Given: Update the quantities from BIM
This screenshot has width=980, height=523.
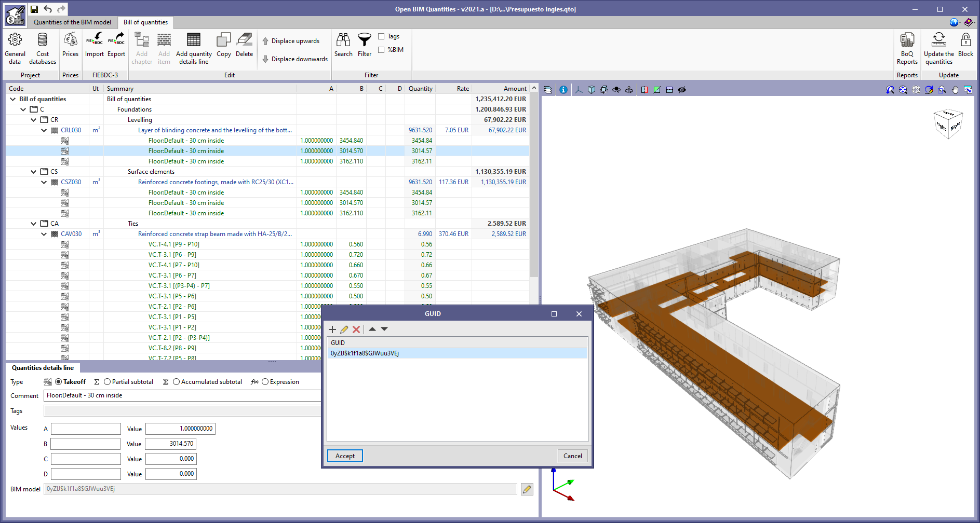Looking at the screenshot, I should click(x=939, y=49).
